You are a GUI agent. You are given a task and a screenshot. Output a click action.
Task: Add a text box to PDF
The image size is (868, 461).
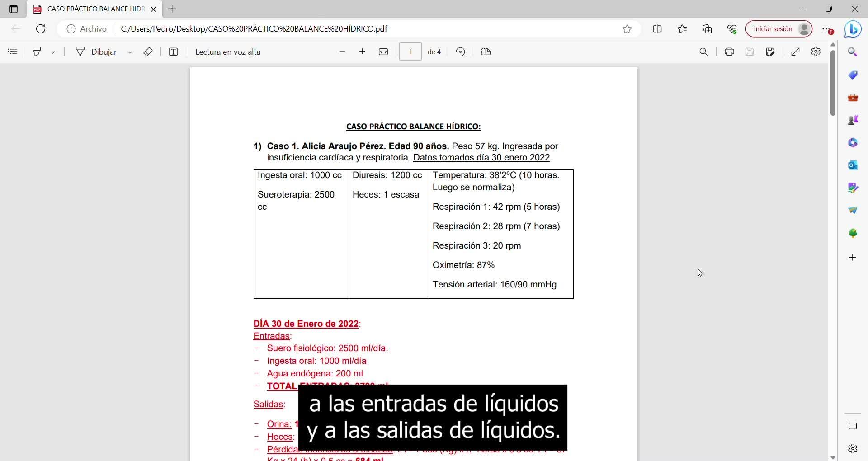tap(173, 52)
